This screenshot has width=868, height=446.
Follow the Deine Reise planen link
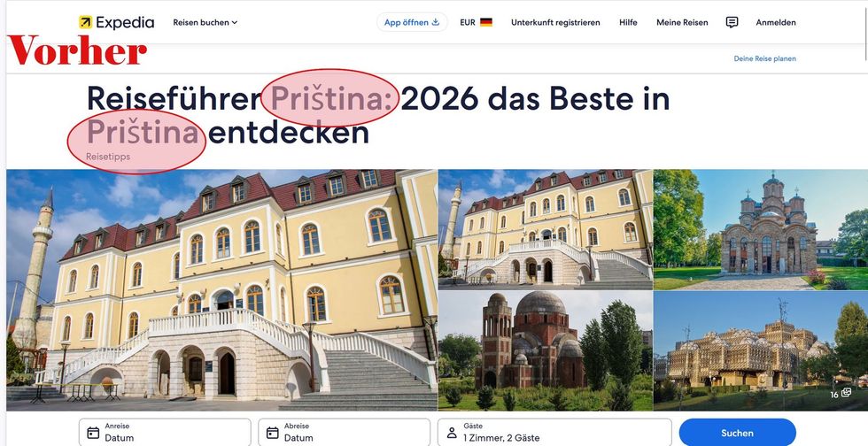tap(764, 58)
